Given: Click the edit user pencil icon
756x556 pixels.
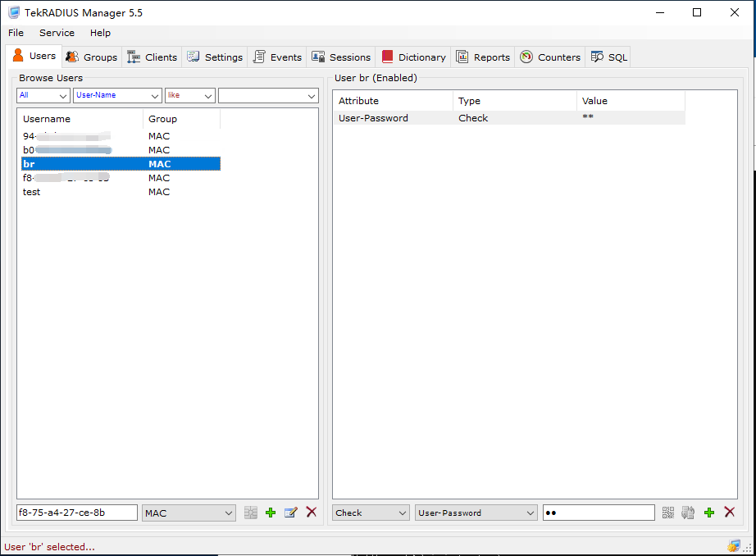Looking at the screenshot, I should pos(291,513).
